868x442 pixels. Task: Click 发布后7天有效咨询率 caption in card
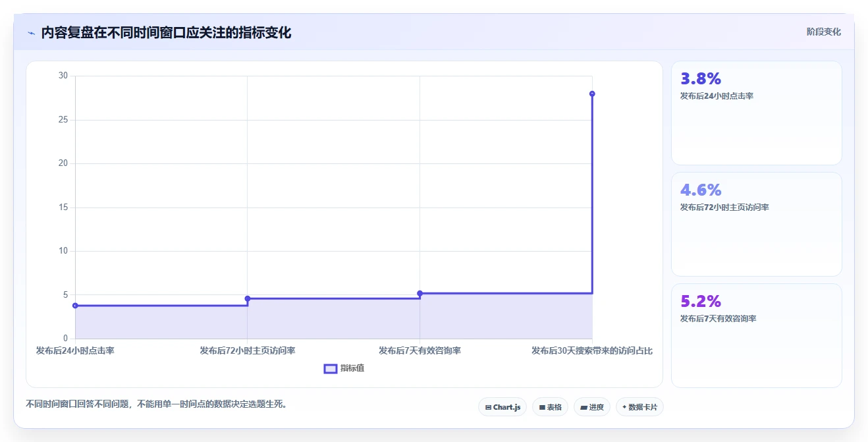click(x=718, y=318)
